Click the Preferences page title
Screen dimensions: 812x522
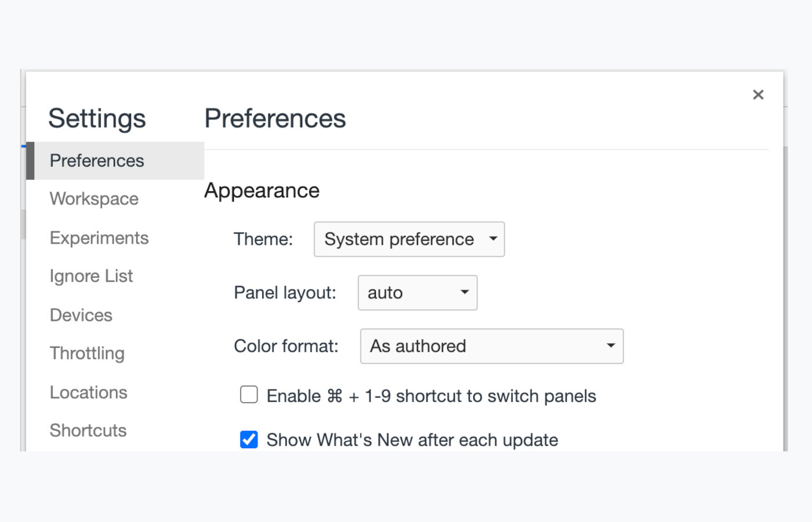coord(275,118)
